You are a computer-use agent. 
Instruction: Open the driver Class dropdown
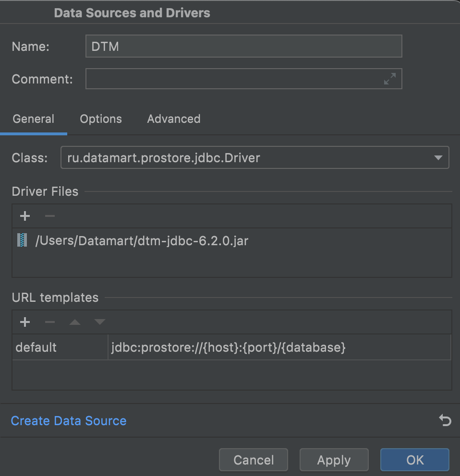437,158
